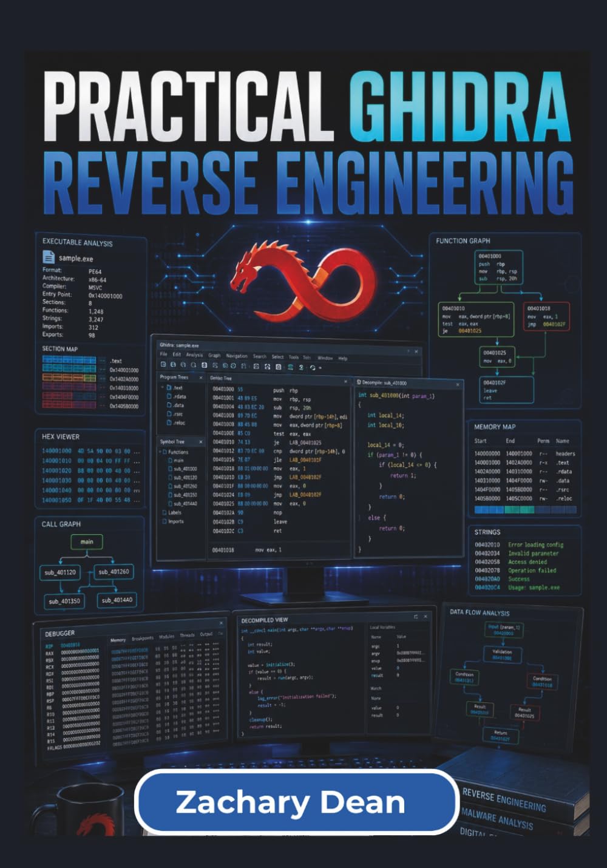Open the Edit menu in Ghidra
The width and height of the screenshot is (607, 868).
[x=177, y=354]
